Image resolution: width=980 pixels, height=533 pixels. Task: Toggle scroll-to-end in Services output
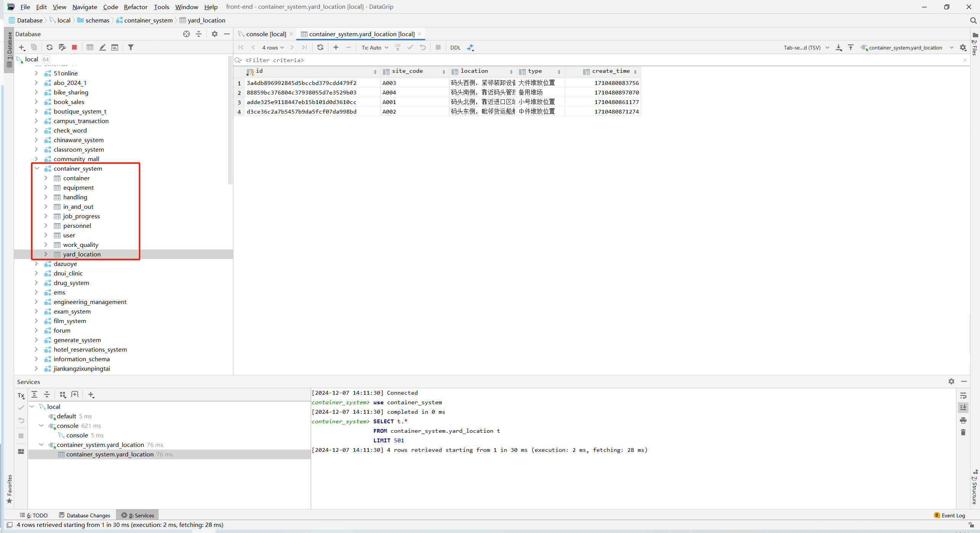[963, 408]
